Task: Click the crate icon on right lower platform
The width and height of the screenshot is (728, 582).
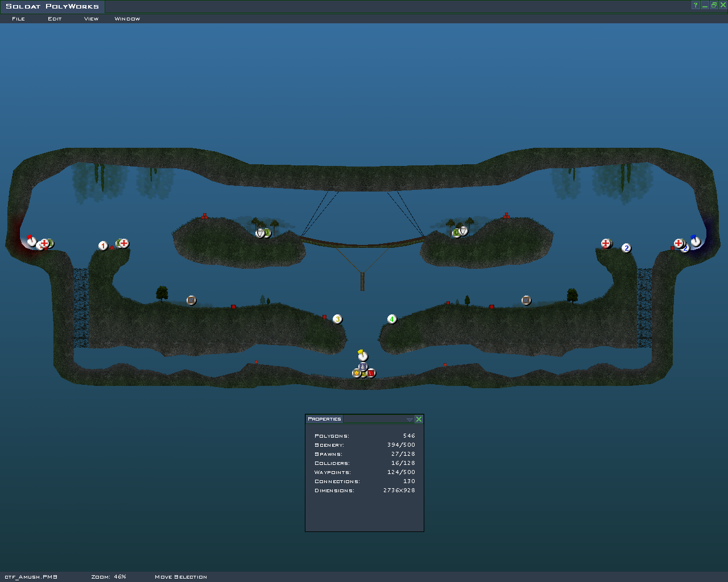Action: click(526, 300)
